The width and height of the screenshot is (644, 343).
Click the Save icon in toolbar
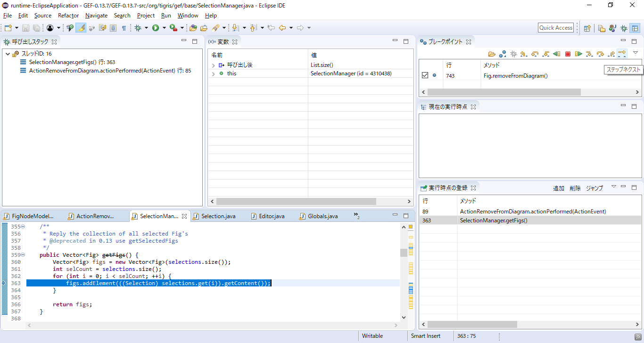point(25,28)
